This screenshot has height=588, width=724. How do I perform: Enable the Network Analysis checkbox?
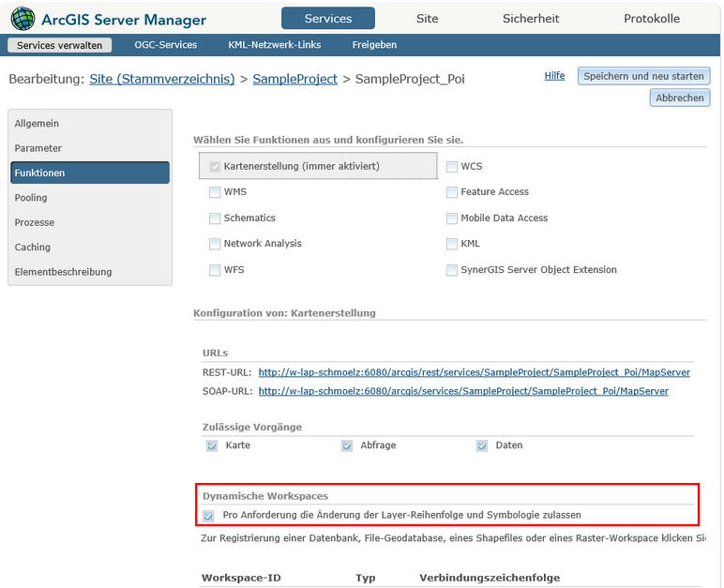[215, 244]
